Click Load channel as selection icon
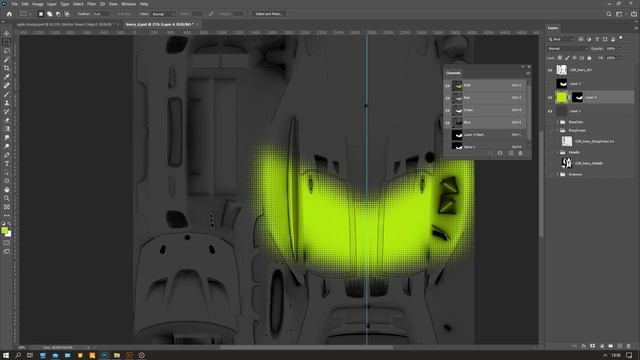Screen dimensions: 640x360 [x=491, y=153]
